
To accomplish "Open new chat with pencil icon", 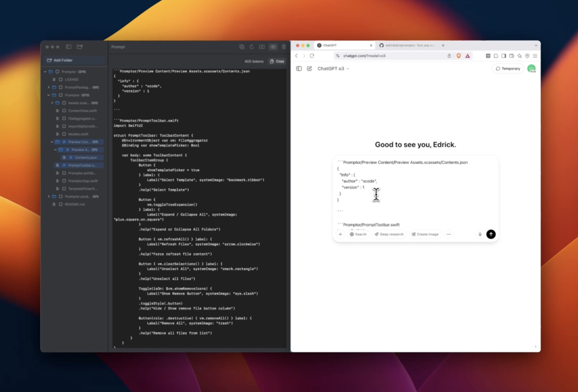I will [309, 68].
